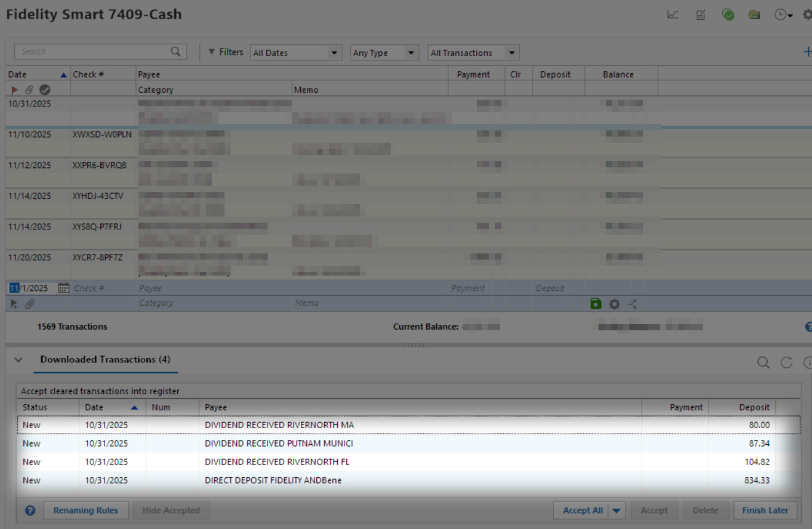
Task: Click the new entry Check # field
Action: (103, 288)
